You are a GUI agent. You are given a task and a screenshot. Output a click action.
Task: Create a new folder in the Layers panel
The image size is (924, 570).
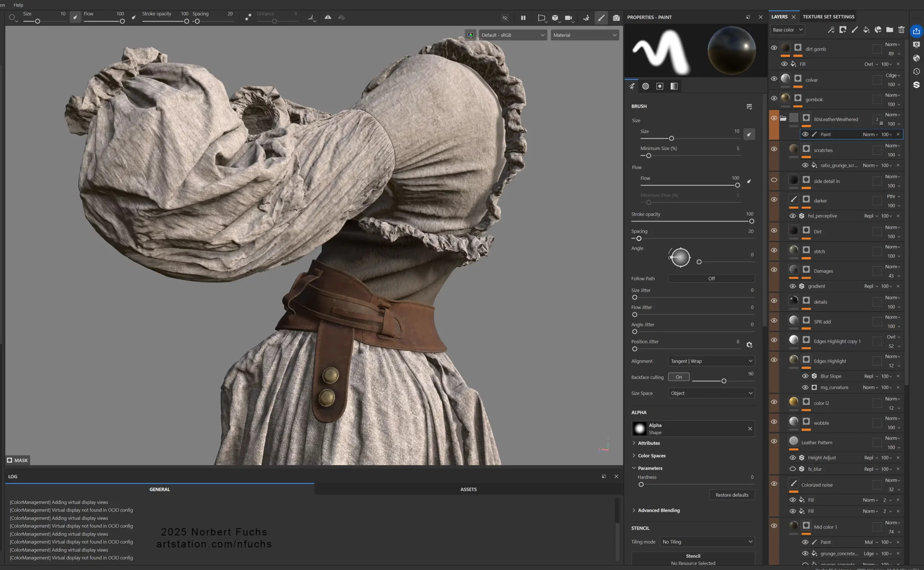click(889, 30)
